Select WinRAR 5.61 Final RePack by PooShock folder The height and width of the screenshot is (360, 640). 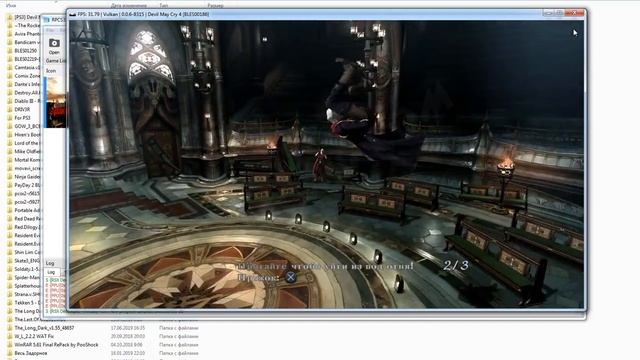pos(56,345)
